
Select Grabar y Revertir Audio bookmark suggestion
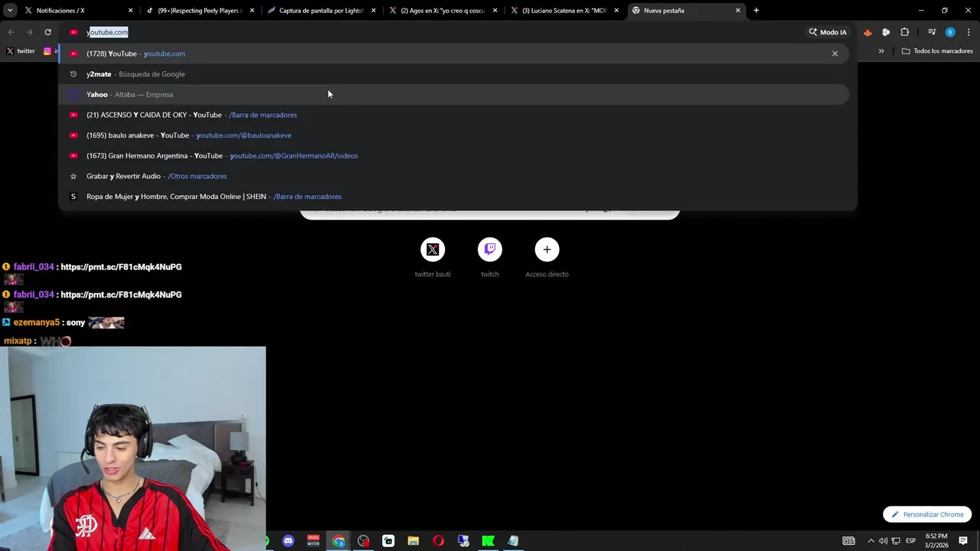point(455,176)
